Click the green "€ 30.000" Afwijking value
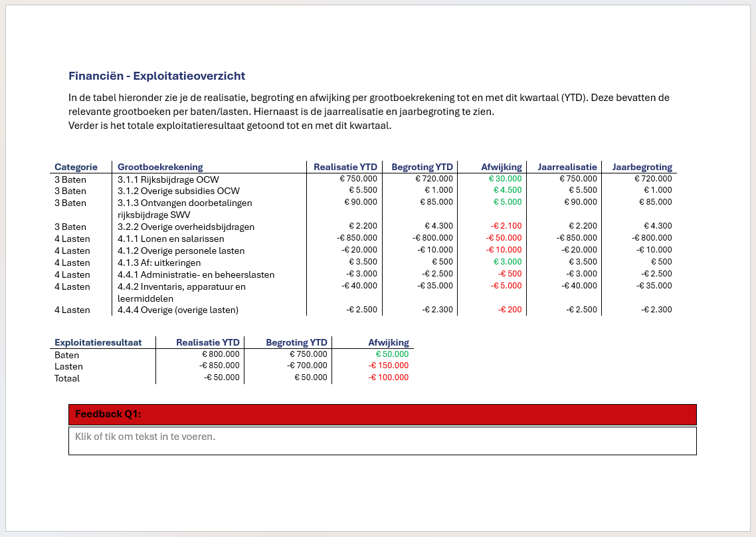756x537 pixels. tap(505, 179)
